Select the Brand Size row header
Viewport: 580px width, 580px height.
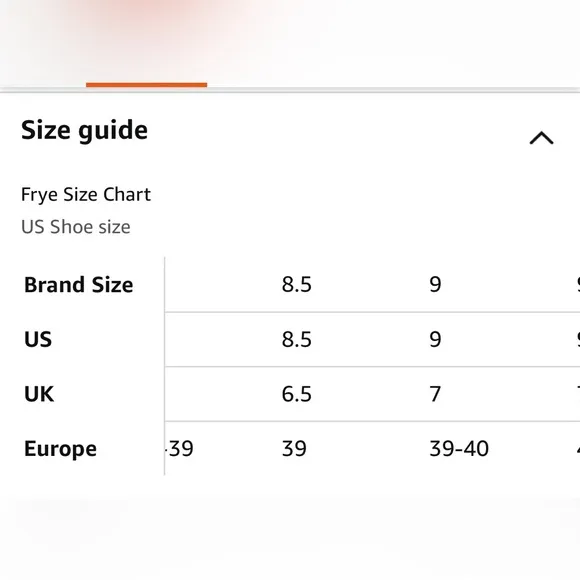[x=78, y=285]
